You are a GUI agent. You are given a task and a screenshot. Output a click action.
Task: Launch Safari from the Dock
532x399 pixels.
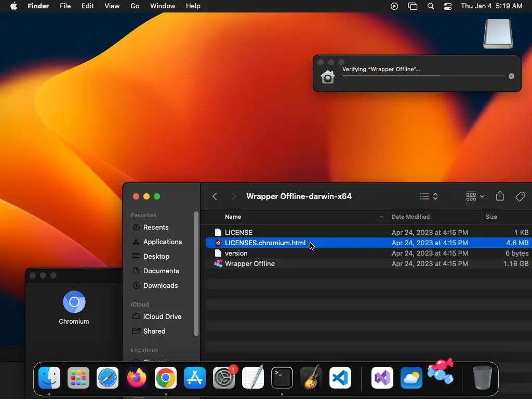click(x=108, y=378)
